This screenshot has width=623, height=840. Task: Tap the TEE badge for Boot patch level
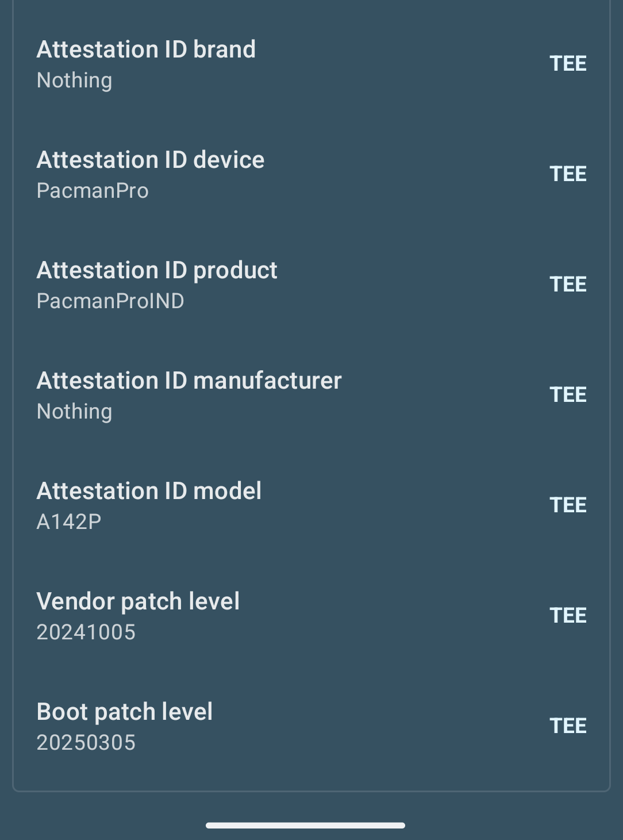tap(568, 726)
